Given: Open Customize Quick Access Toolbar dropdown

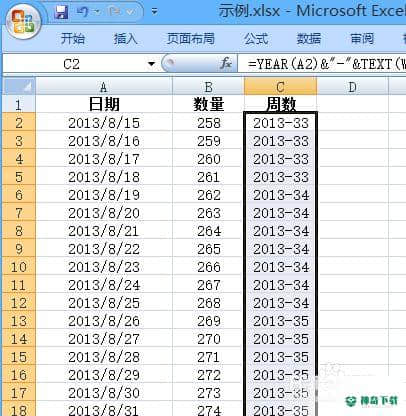Looking at the screenshot, I should coord(154,12).
